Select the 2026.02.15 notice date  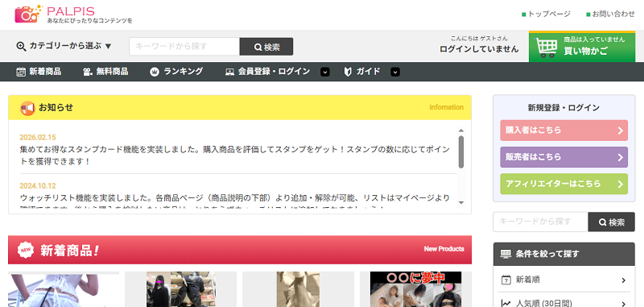(x=38, y=137)
